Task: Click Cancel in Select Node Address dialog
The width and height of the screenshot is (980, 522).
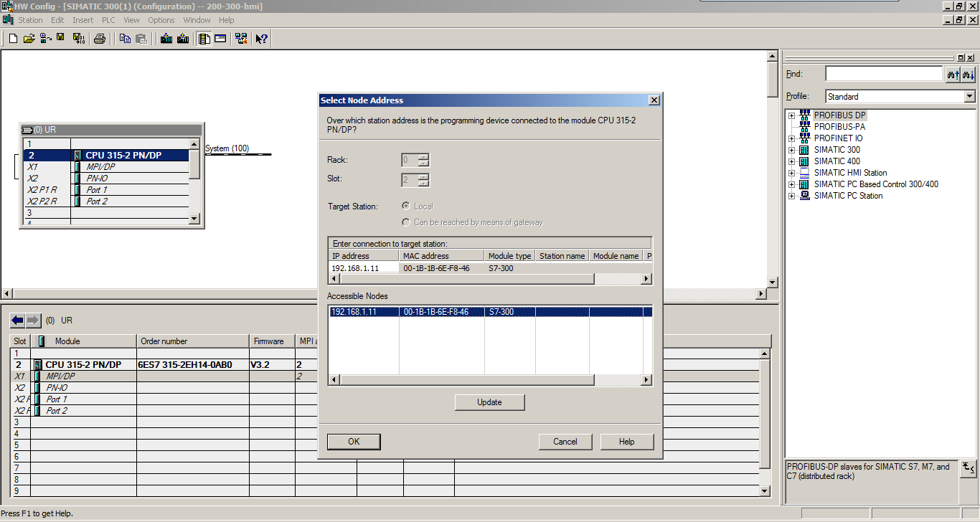Action: point(565,442)
